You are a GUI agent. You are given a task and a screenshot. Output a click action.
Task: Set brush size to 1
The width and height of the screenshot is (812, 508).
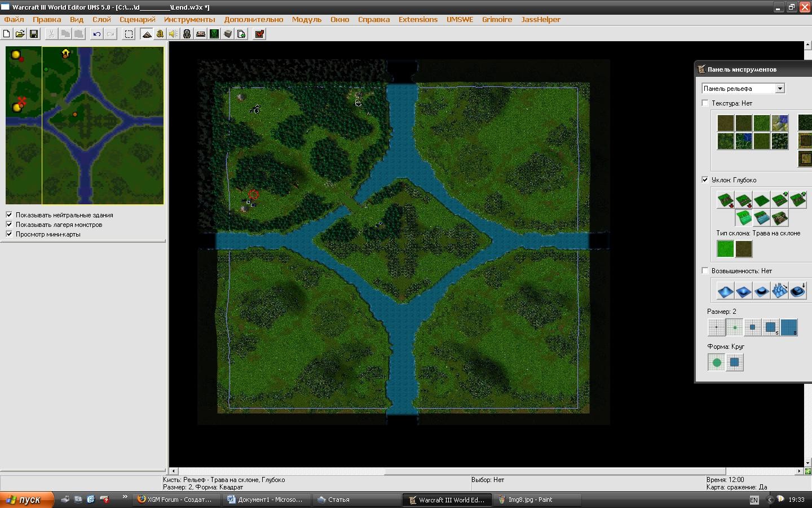tap(716, 327)
